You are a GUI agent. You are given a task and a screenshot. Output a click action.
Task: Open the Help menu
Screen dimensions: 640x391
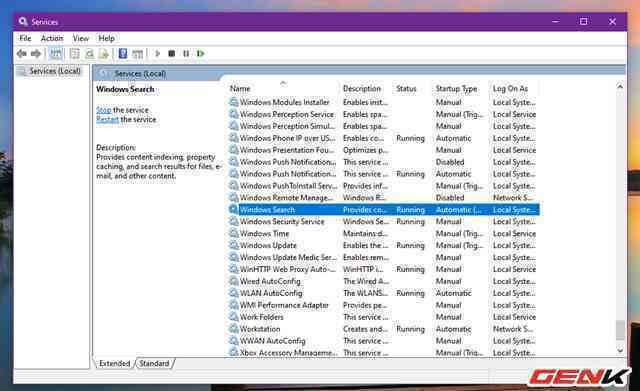click(106, 38)
